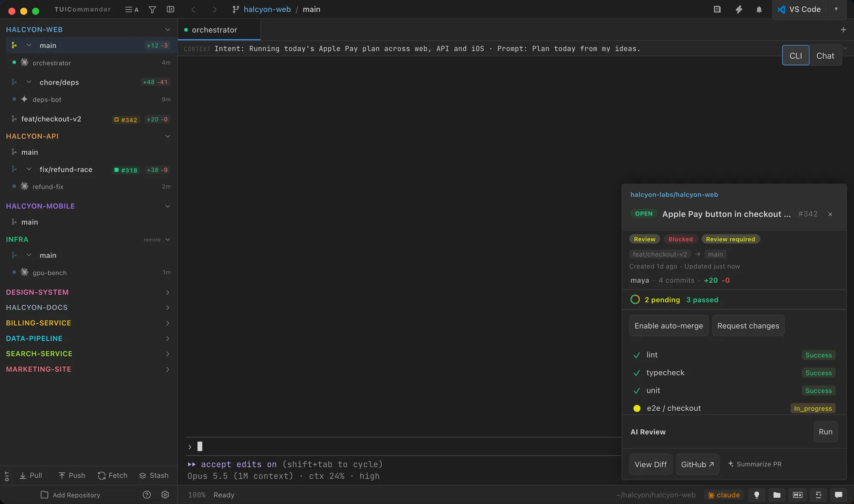Click the diff list icon in status bar
The height and width of the screenshot is (504, 854).
(x=818, y=495)
